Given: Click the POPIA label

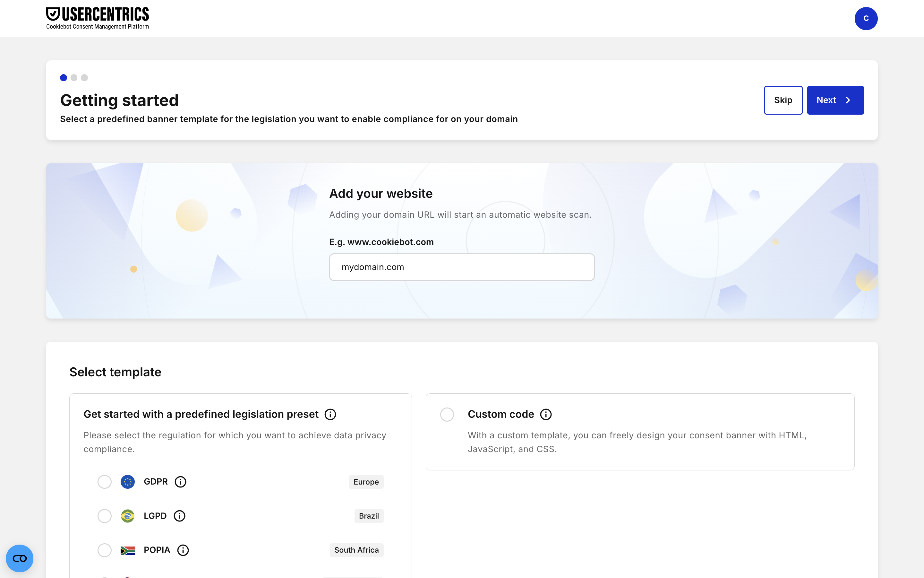Looking at the screenshot, I should coord(157,550).
